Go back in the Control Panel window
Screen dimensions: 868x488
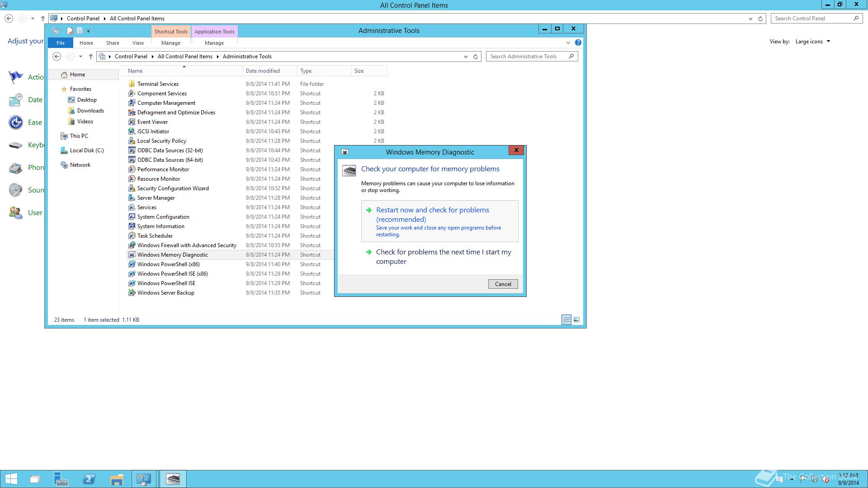click(9, 19)
